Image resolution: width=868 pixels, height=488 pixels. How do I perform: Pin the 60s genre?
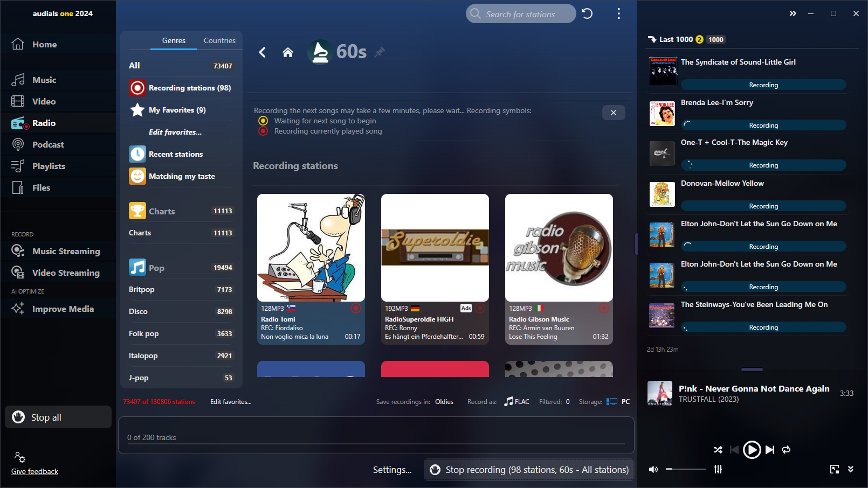[380, 52]
